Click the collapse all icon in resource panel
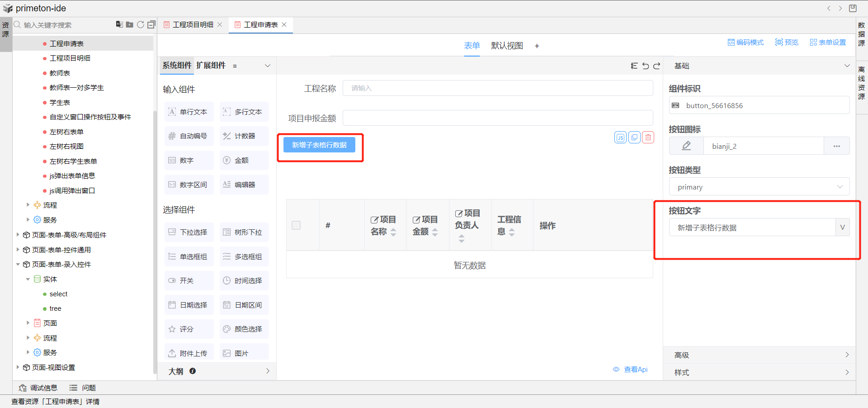Image resolution: width=868 pixels, height=408 pixels. [151, 25]
